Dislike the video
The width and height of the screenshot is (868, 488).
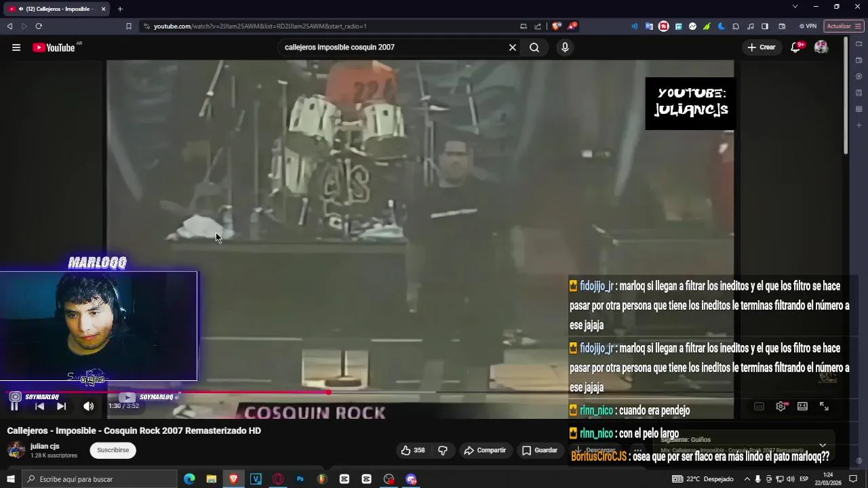[443, 450]
